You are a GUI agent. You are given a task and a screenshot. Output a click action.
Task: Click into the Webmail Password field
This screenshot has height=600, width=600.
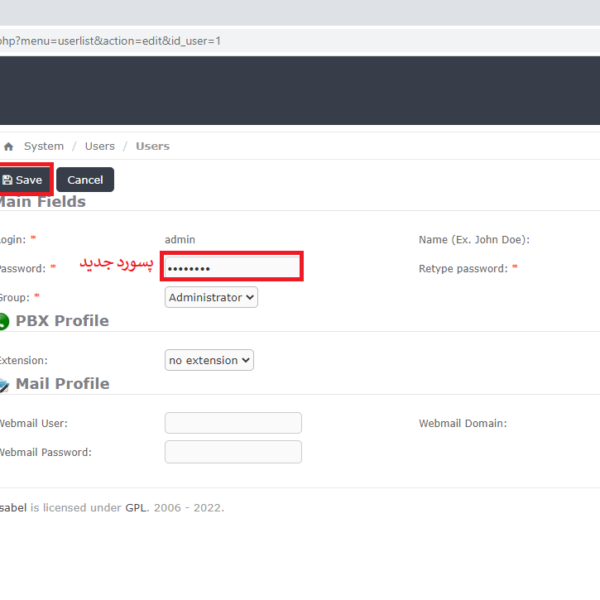coord(233,452)
